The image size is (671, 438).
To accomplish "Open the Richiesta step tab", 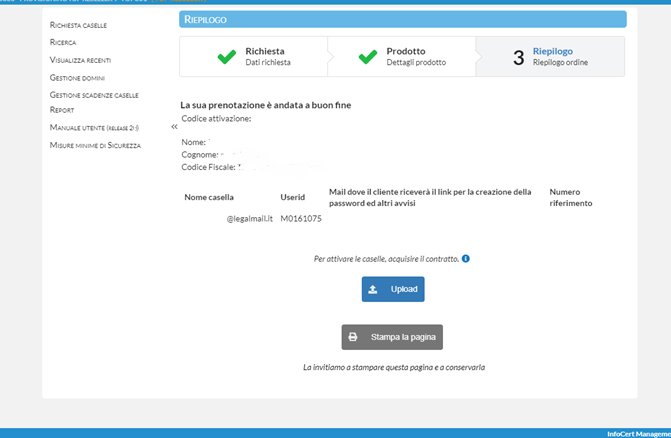I will 265,56.
